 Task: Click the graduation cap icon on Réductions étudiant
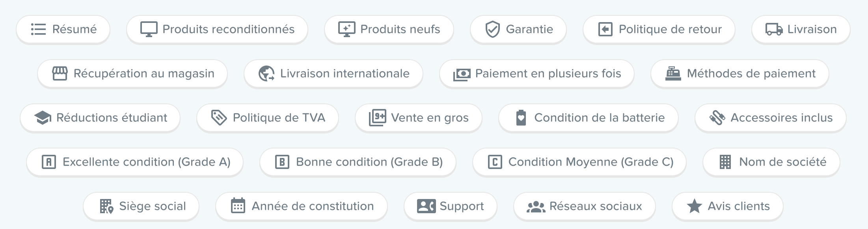[42, 118]
